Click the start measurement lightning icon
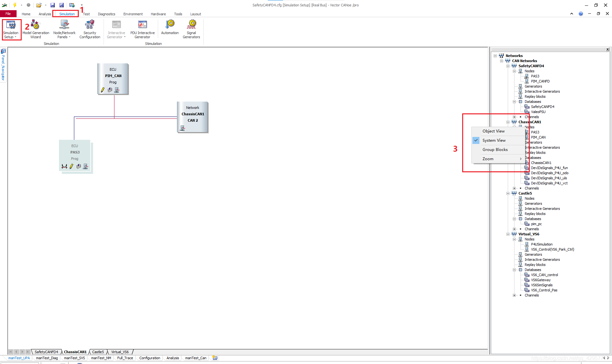This screenshot has width=612, height=364. 15,5
